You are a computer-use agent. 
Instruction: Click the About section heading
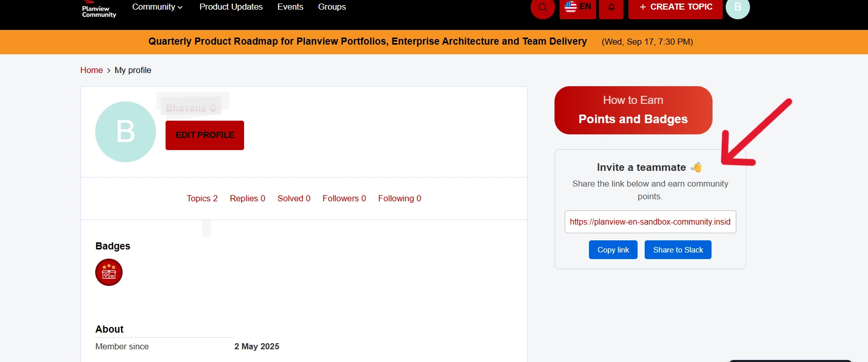109,329
